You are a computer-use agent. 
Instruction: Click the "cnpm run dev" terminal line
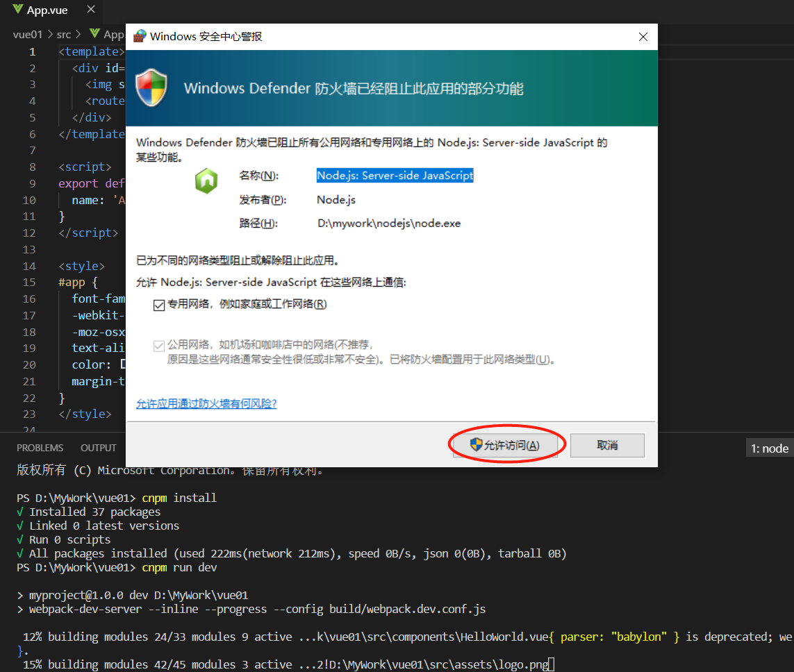179,567
